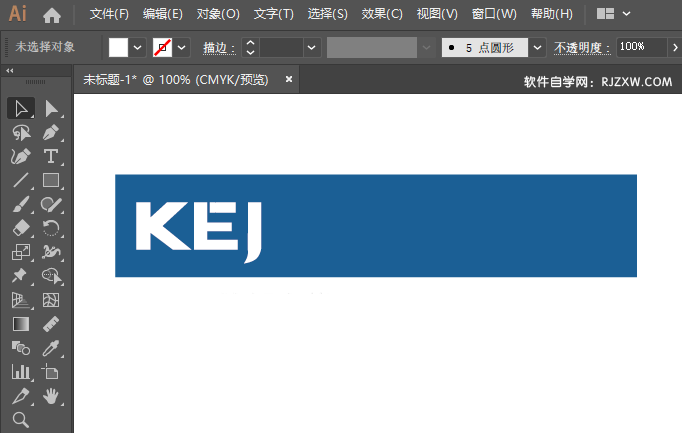Select the Eyedropper tool
This screenshot has height=433, width=682.
coord(51,348)
